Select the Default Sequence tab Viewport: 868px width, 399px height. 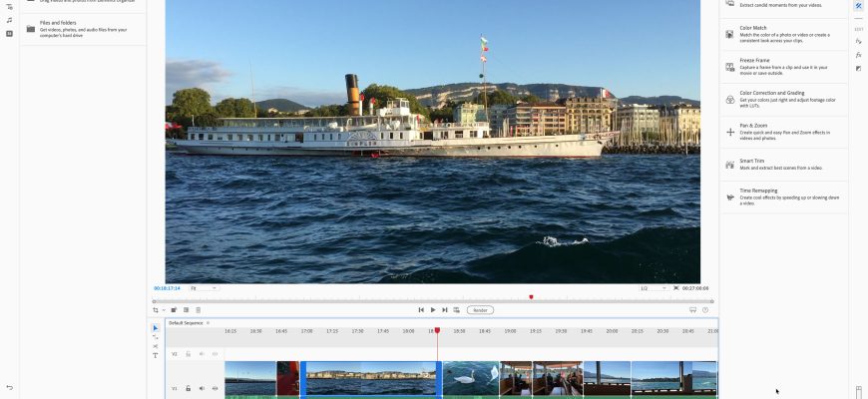tap(186, 322)
